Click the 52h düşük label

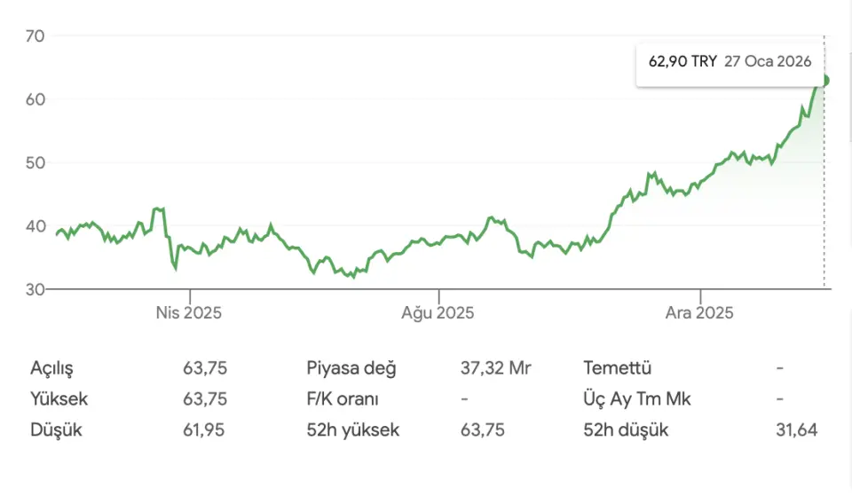click(x=626, y=430)
